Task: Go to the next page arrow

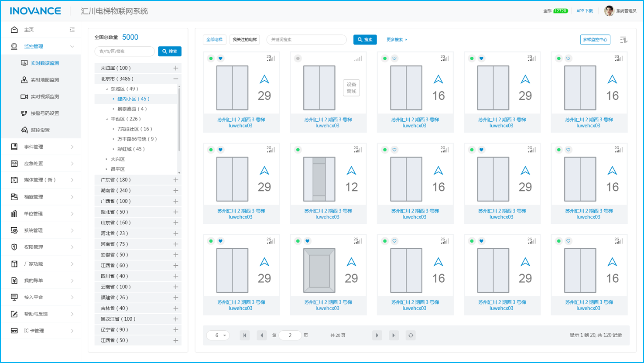Action: 377,336
